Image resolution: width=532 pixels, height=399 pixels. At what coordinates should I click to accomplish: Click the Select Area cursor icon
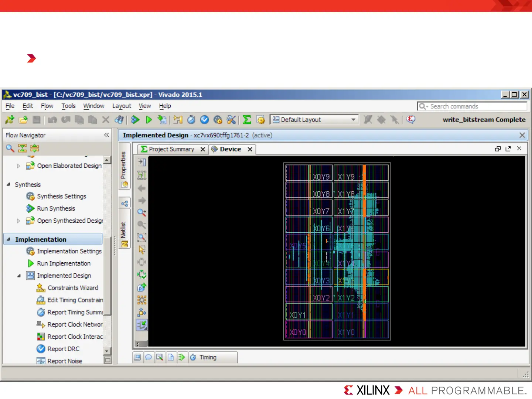(x=141, y=250)
